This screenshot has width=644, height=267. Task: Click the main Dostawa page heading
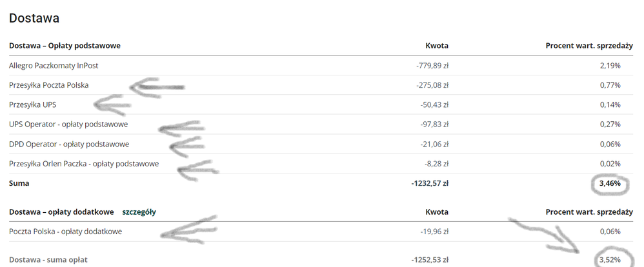click(34, 18)
